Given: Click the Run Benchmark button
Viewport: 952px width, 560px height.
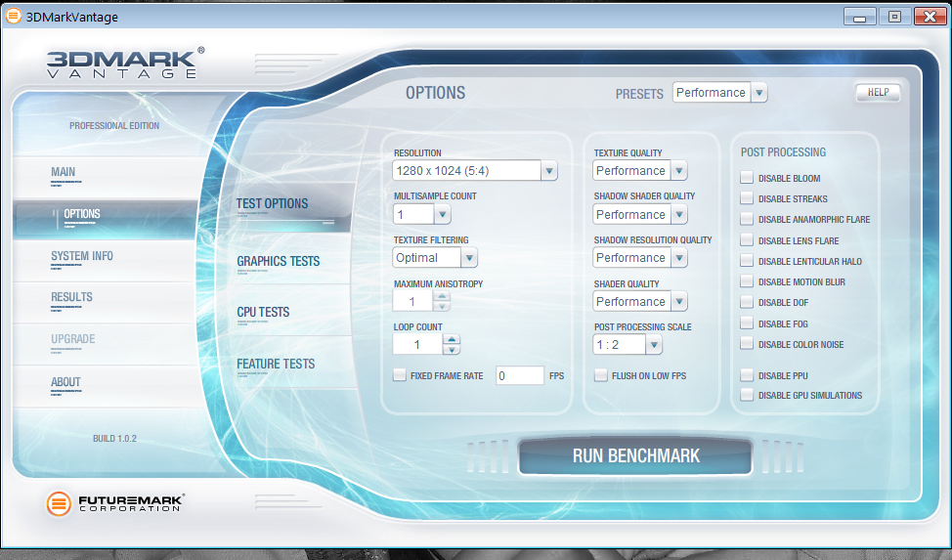Looking at the screenshot, I should click(x=635, y=456).
